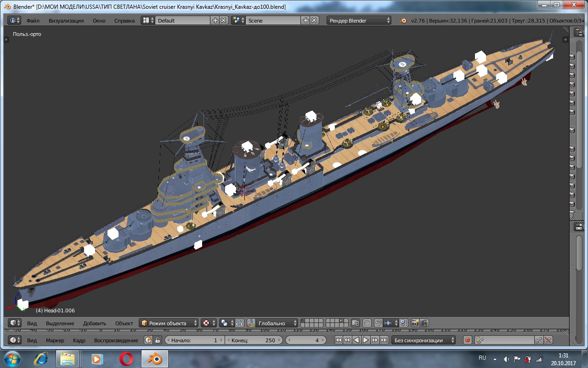Open the Рендер Blender engine dropdown

(x=359, y=21)
